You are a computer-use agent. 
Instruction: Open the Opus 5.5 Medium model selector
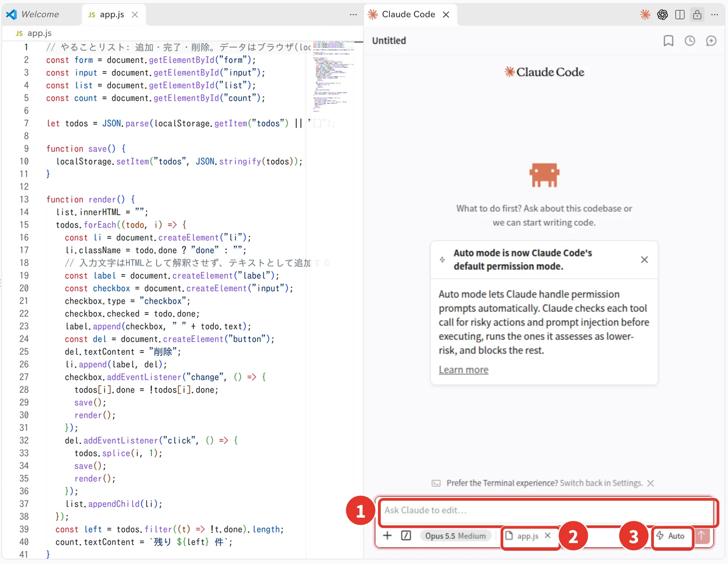coord(455,536)
